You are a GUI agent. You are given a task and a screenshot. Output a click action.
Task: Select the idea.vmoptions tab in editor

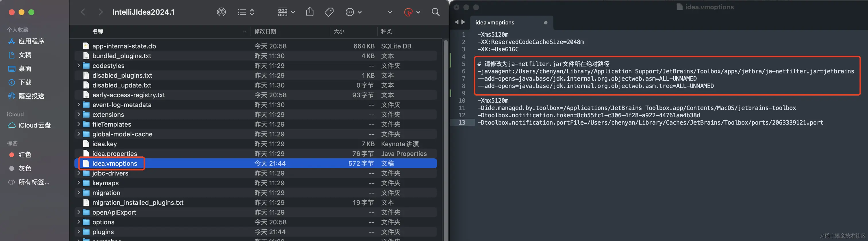(x=495, y=23)
